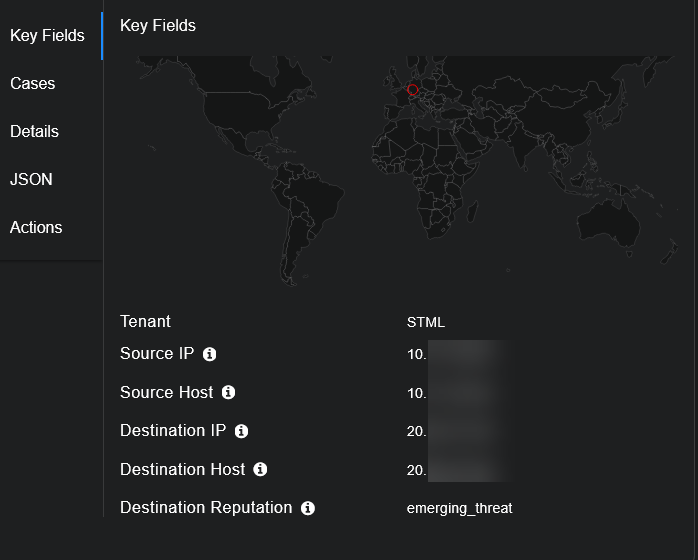The image size is (698, 560).
Task: Click the info icon beside Destination Host
Action: pyautogui.click(x=260, y=469)
